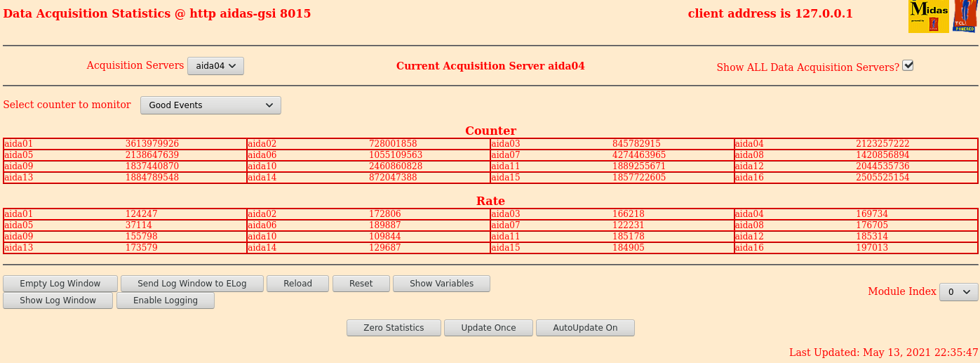This screenshot has height=363, width=980.
Task: Click the Counter table heading
Action: pos(490,131)
